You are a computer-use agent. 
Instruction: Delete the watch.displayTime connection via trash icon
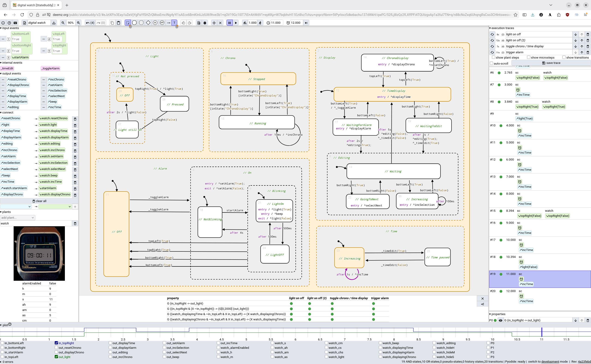75,132
